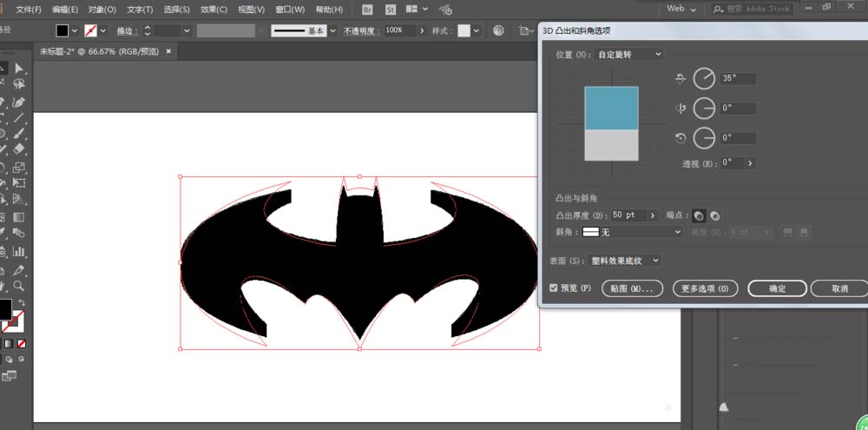This screenshot has width=868, height=430.
Task: Select the Eraser tool
Action: (x=19, y=149)
